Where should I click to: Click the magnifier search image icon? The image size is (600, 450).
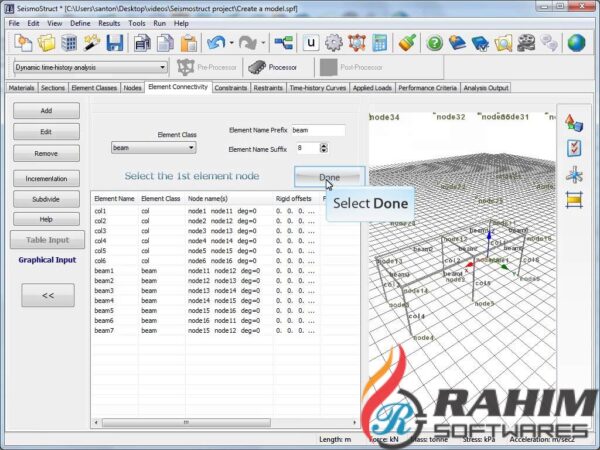tap(503, 43)
